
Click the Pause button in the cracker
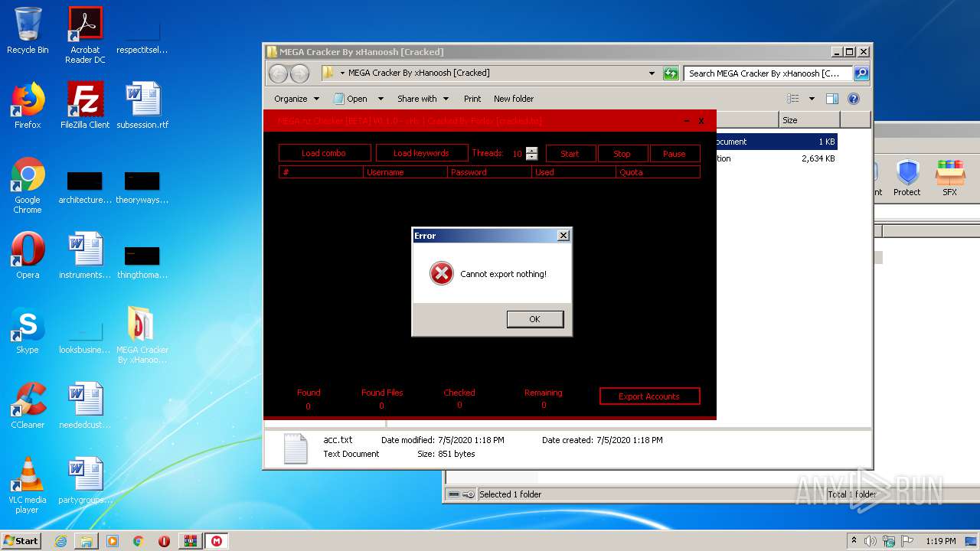(x=675, y=154)
